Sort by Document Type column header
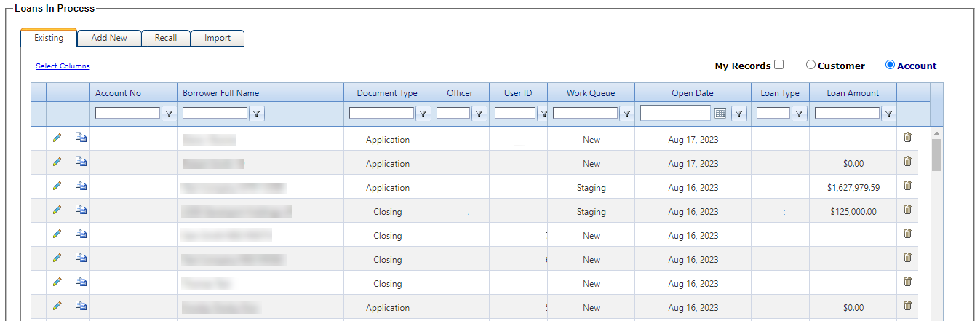 [x=387, y=93]
